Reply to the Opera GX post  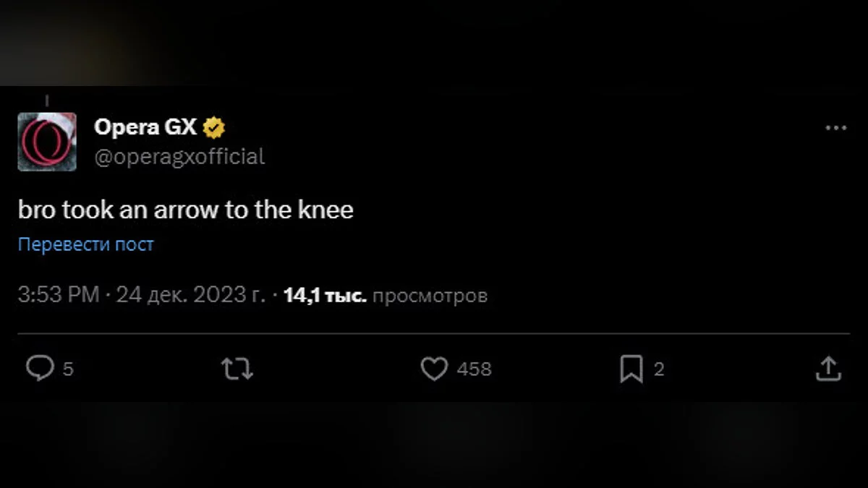[x=41, y=369]
